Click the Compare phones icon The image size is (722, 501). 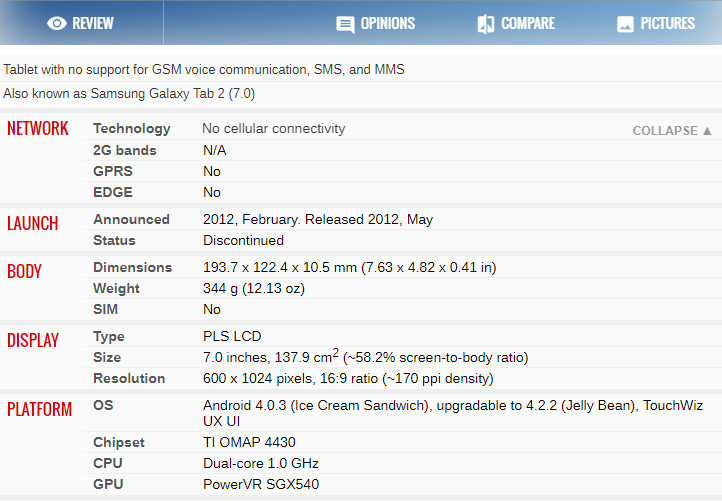486,24
